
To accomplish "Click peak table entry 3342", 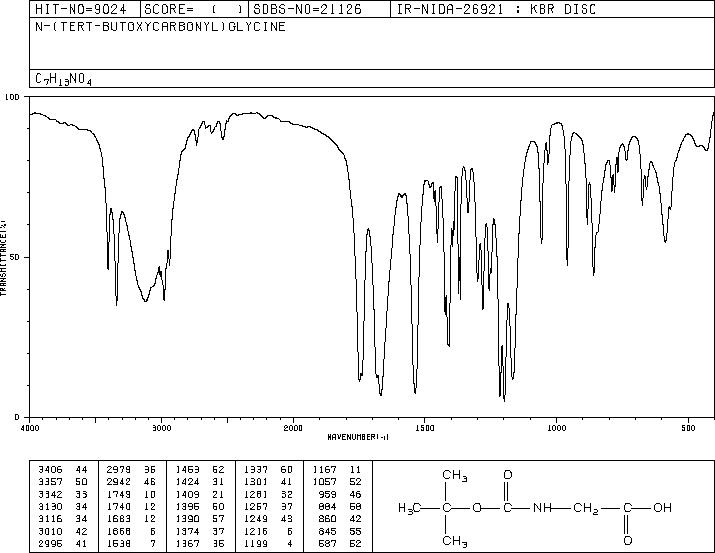I will point(50,494).
